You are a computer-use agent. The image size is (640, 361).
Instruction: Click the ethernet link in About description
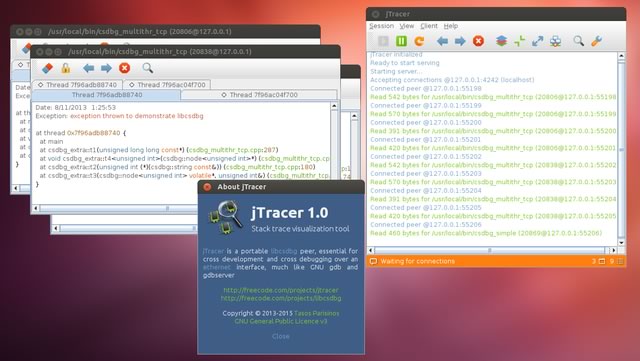click(x=217, y=267)
